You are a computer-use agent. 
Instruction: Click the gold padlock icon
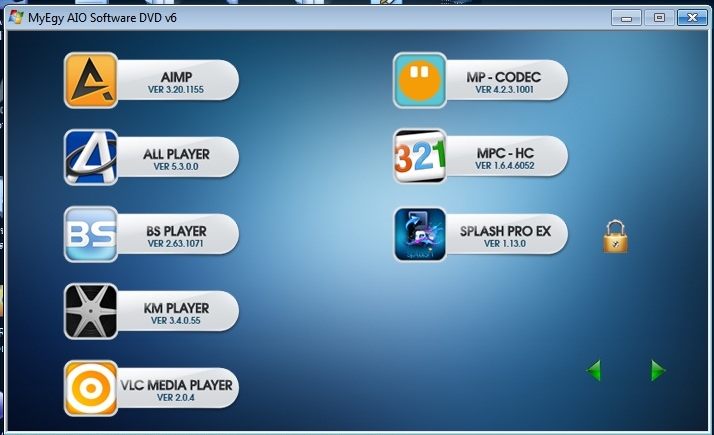(615, 236)
